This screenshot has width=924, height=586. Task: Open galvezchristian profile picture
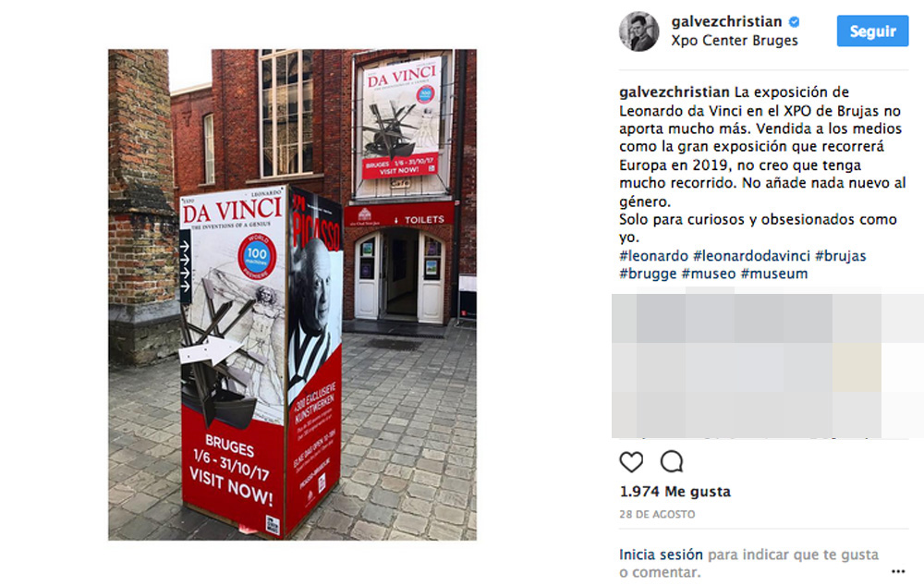[x=638, y=31]
